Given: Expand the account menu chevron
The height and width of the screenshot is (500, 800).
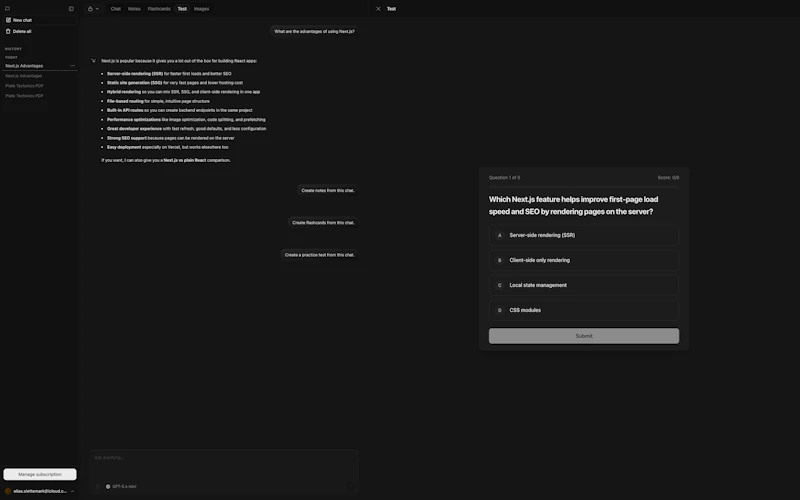Looking at the screenshot, I should pyautogui.click(x=72, y=491).
